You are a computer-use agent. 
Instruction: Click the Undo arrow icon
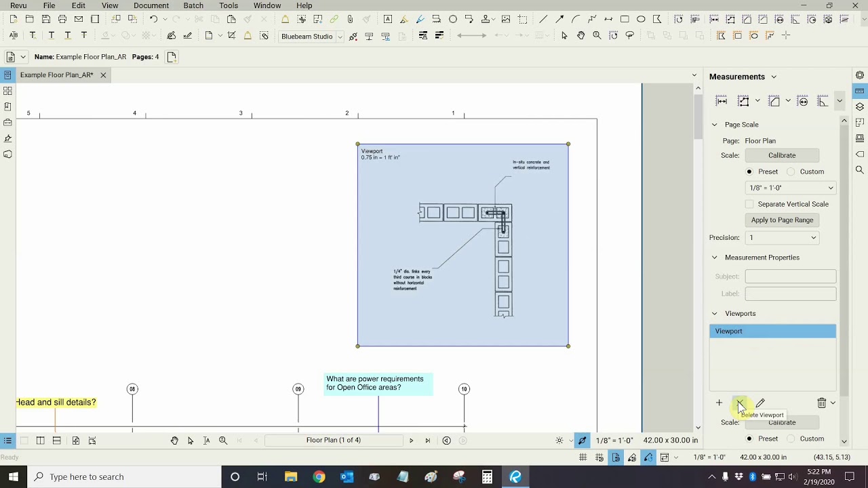154,19
